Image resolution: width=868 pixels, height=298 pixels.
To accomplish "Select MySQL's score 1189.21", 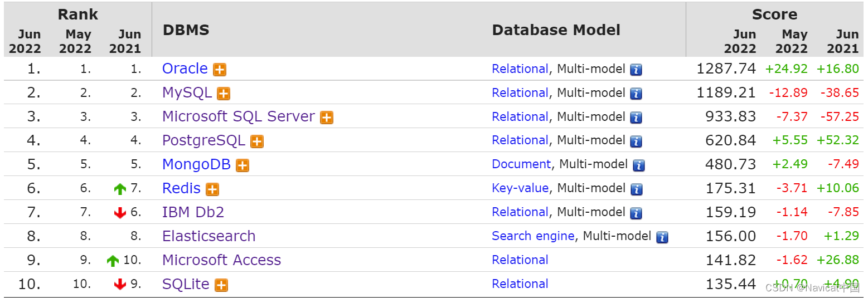I will click(726, 93).
